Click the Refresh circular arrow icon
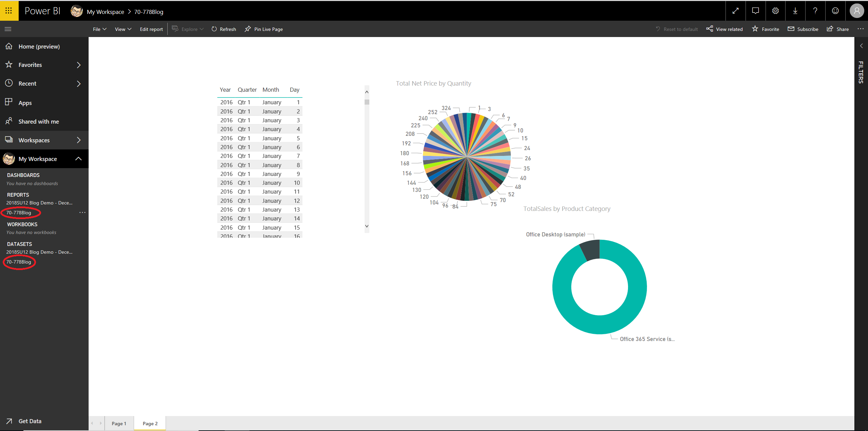The width and height of the screenshot is (868, 431). [x=214, y=29]
